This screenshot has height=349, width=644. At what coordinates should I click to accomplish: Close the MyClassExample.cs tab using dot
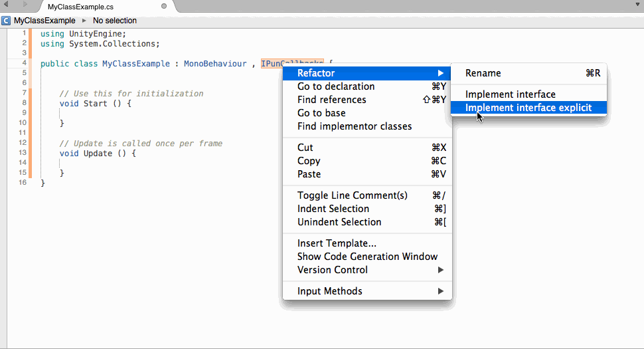pyautogui.click(x=164, y=6)
